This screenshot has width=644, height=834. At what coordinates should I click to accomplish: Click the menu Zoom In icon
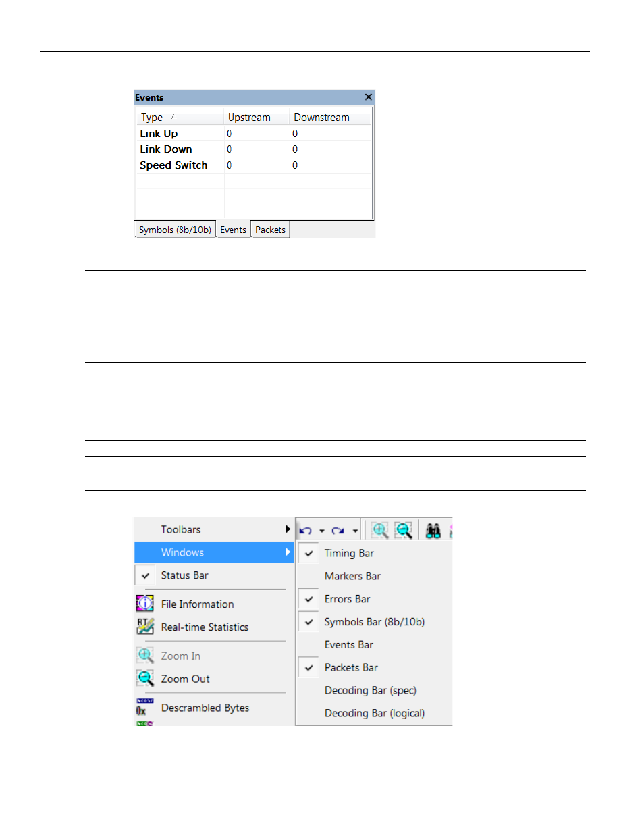pyautogui.click(x=145, y=655)
